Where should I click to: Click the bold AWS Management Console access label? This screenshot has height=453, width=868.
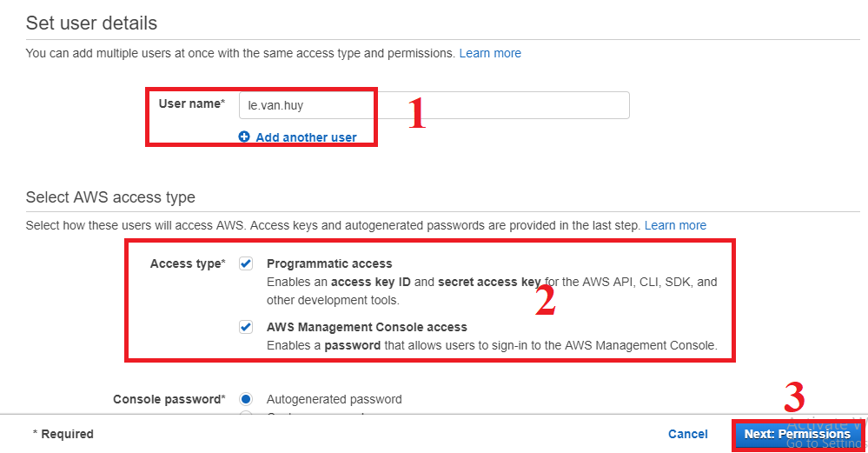point(367,327)
